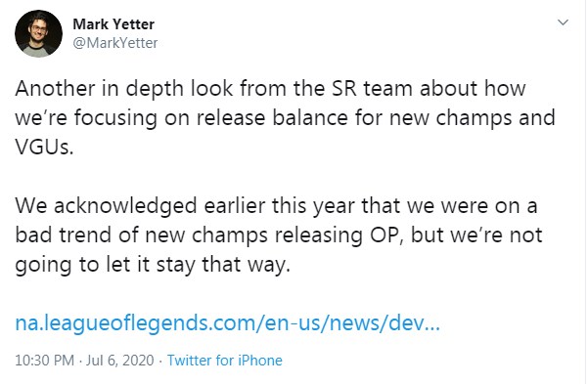The height and width of the screenshot is (384, 588).
Task: Click the 'going to let it stay that way.' line
Action: pyautogui.click(x=153, y=265)
